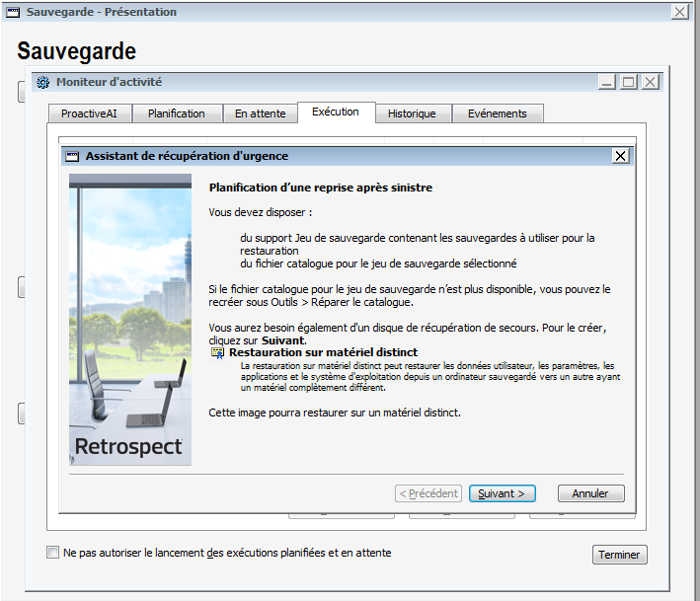This screenshot has height=601, width=700.
Task: Click the Moniteur d'activité gear icon
Action: [x=43, y=82]
